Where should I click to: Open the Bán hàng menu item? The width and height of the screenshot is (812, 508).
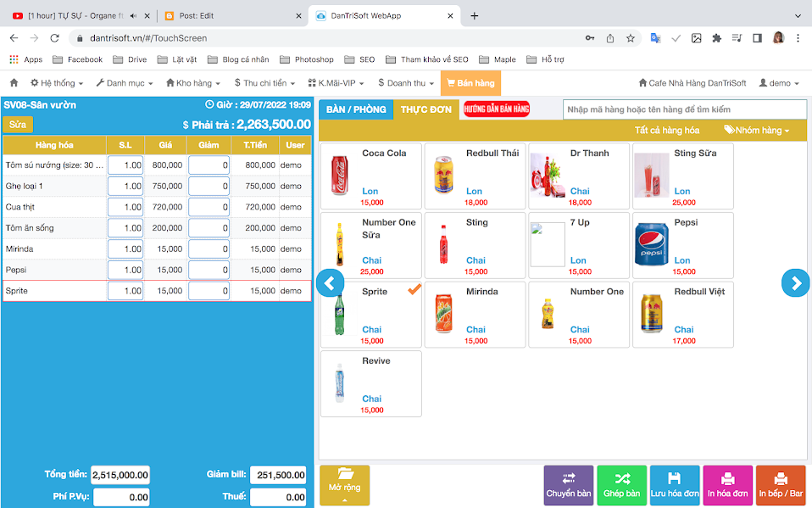pos(470,83)
